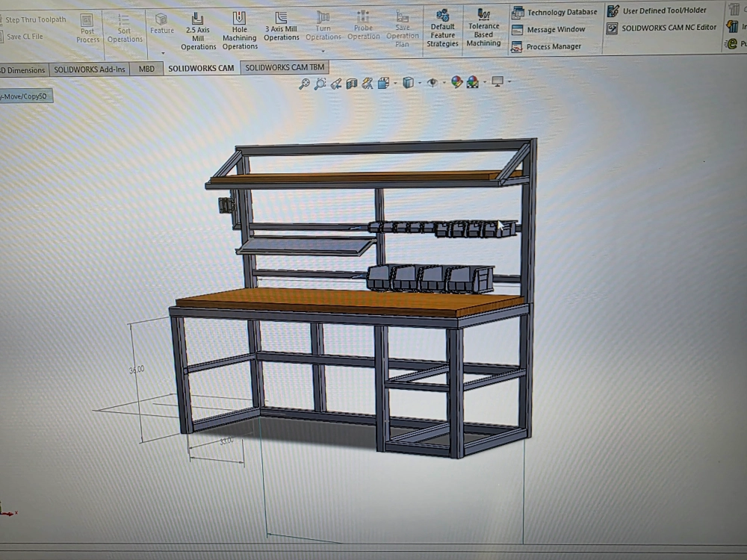Toggle the Hide/Show Items eye icon
The image size is (747, 560).
[433, 83]
